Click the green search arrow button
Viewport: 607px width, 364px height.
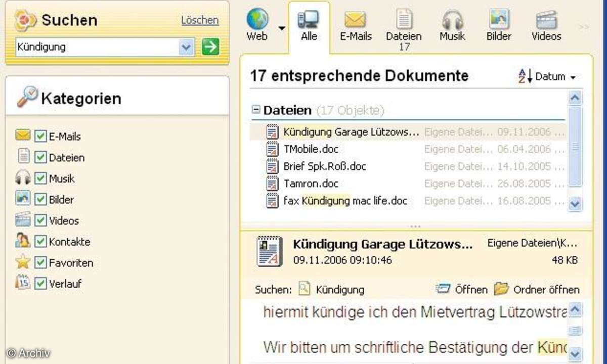(210, 47)
